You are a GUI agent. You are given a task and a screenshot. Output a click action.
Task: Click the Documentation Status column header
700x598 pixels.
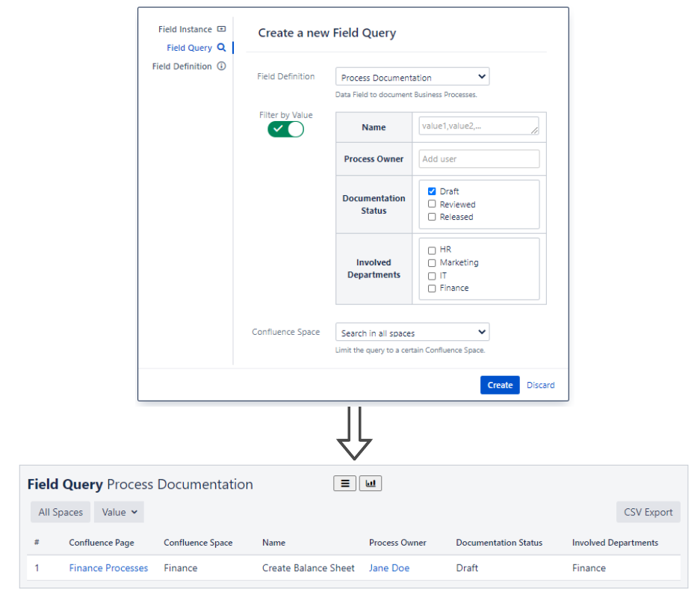click(x=499, y=543)
